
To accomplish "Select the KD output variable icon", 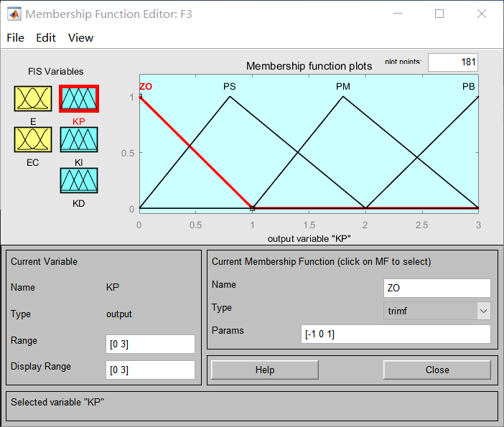I will coord(78,180).
